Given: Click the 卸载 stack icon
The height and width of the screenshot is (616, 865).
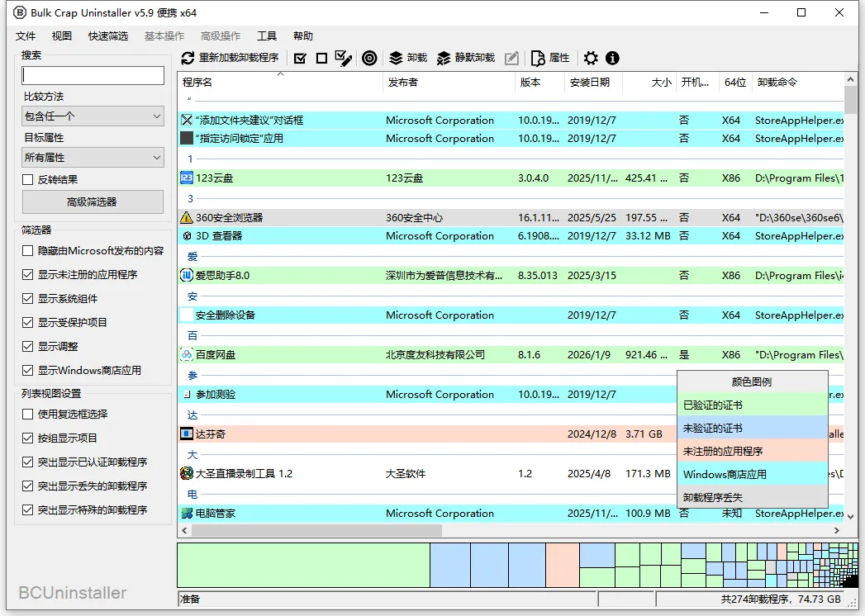Looking at the screenshot, I should tap(396, 58).
